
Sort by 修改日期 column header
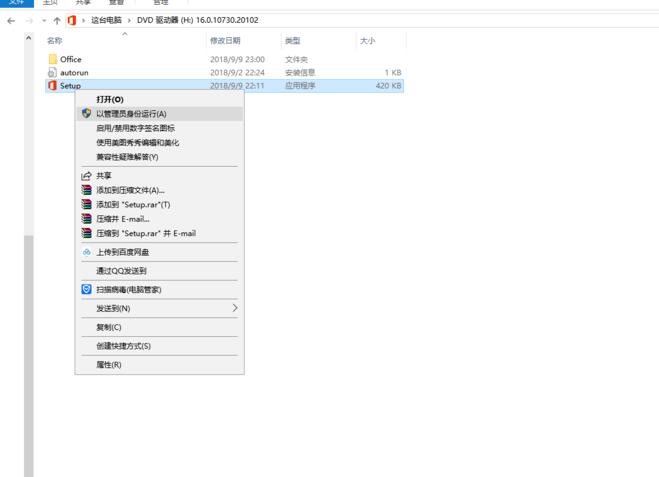(225, 41)
